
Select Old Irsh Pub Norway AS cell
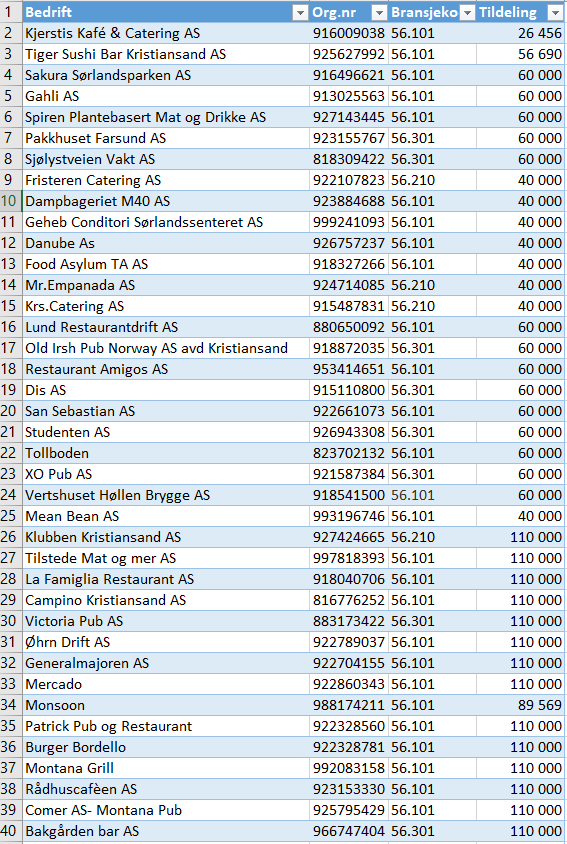click(166, 348)
